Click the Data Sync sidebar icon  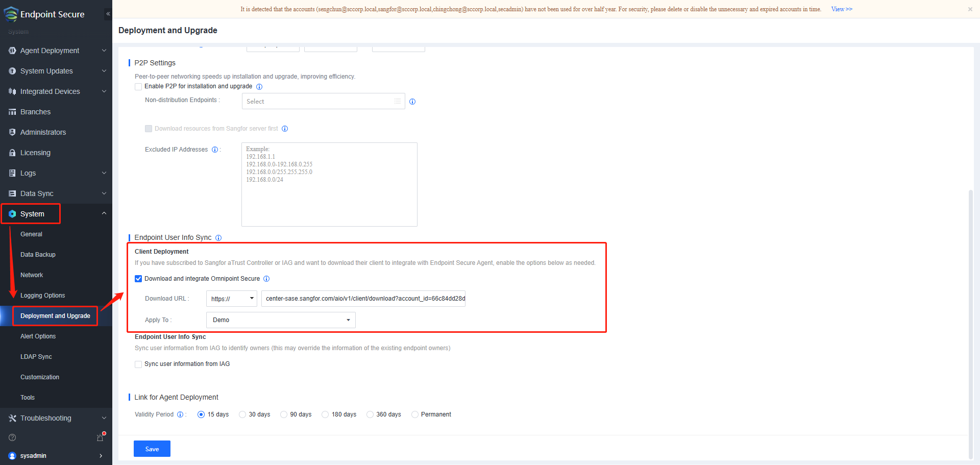coord(12,193)
